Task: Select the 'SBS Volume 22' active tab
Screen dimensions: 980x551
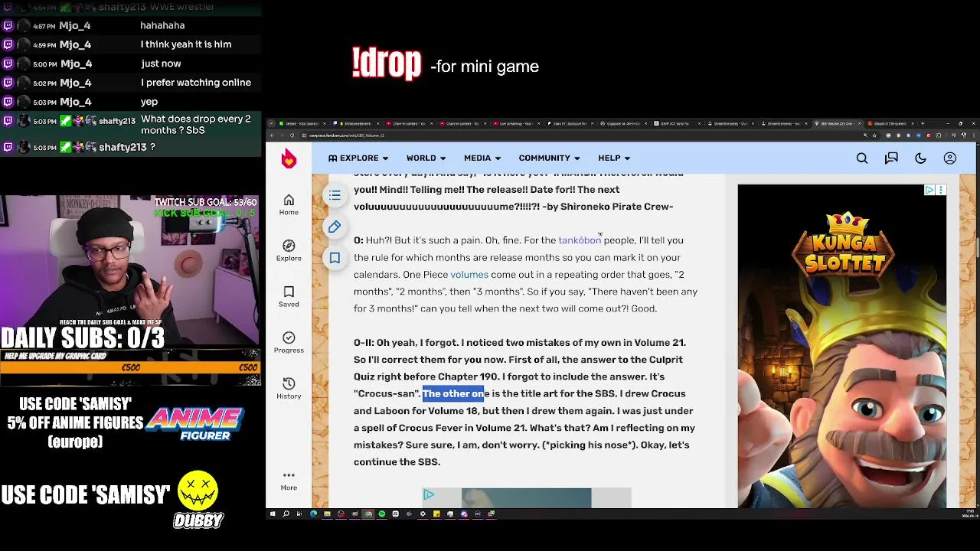Action: coord(838,123)
